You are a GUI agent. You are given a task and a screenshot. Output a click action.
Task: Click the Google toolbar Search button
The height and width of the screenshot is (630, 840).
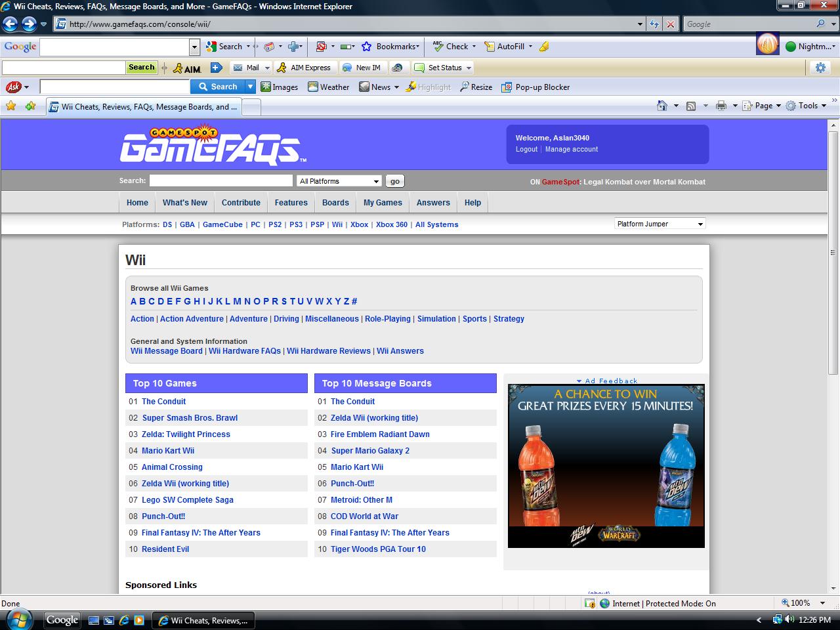pyautogui.click(x=224, y=47)
